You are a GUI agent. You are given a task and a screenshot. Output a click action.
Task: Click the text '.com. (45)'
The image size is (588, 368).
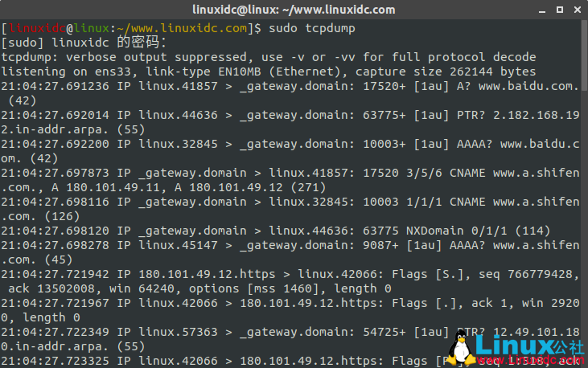click(x=37, y=260)
